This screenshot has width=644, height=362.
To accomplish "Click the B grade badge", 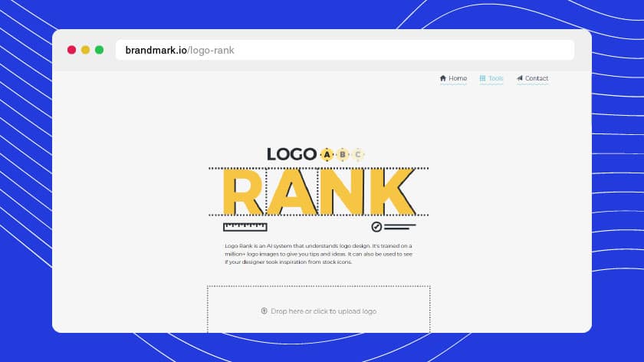I will pyautogui.click(x=343, y=154).
